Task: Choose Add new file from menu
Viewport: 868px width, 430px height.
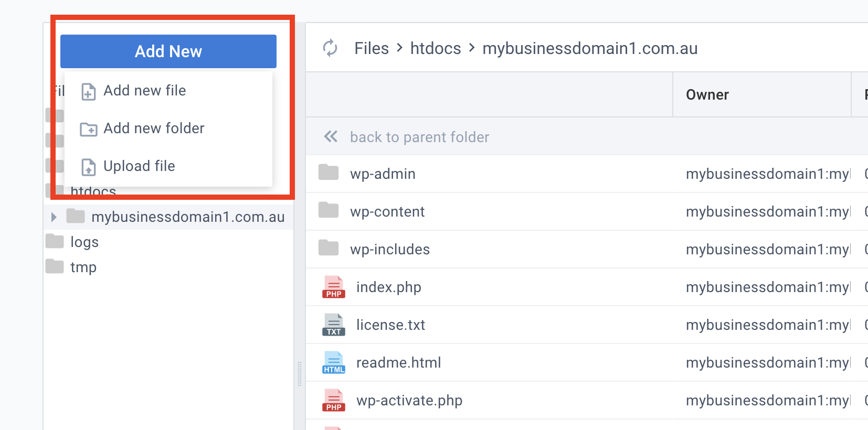Action: tap(144, 91)
